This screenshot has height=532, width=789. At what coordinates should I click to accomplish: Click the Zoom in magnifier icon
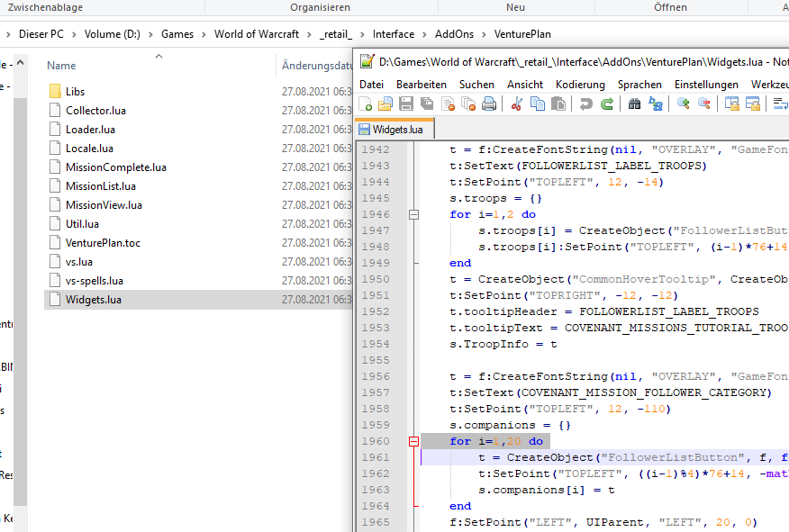684,104
